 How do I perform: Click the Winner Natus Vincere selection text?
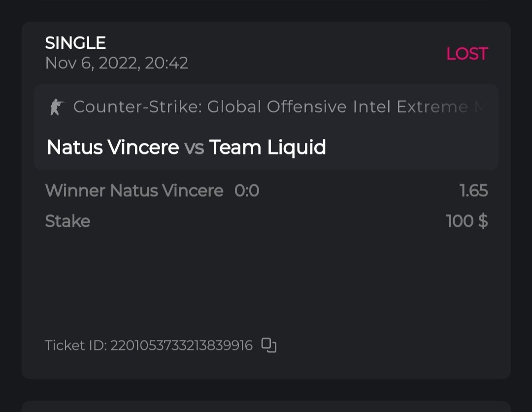[x=134, y=190]
